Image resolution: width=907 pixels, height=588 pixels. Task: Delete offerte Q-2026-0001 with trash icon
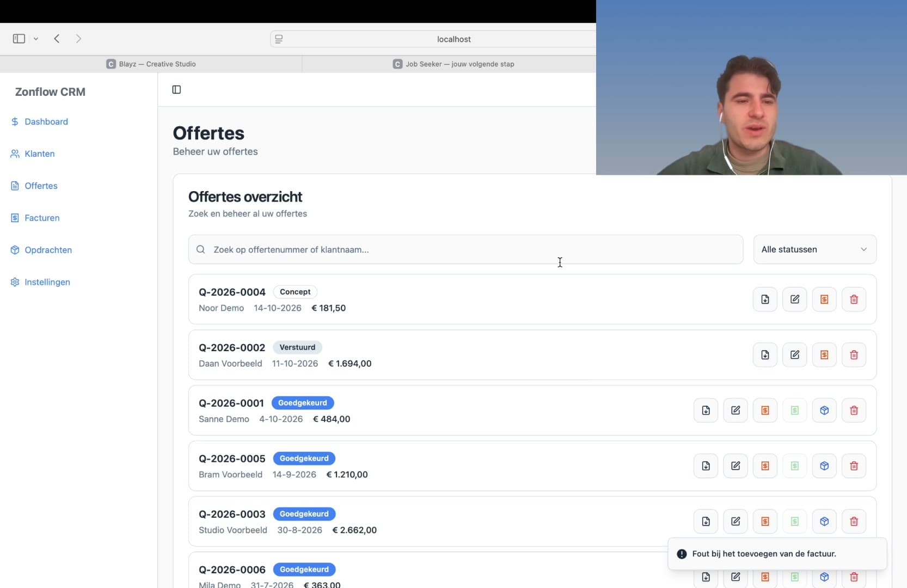pos(854,411)
